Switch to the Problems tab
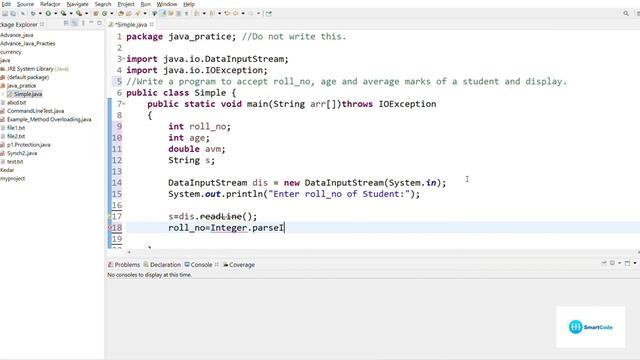Screen dimensions: 640x360 coord(124,264)
